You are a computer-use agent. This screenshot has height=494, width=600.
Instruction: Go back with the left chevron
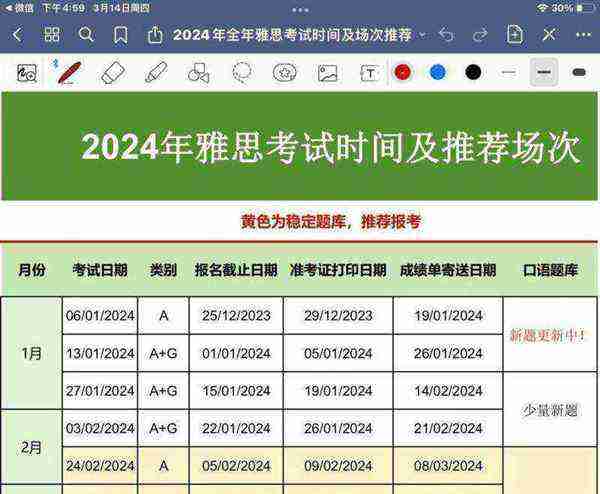[17, 35]
